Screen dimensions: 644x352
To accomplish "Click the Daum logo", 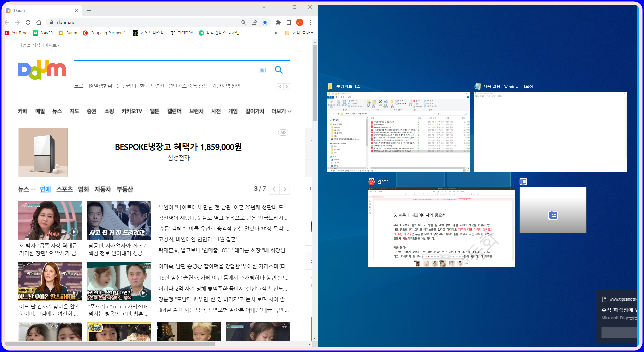I will tap(42, 70).
